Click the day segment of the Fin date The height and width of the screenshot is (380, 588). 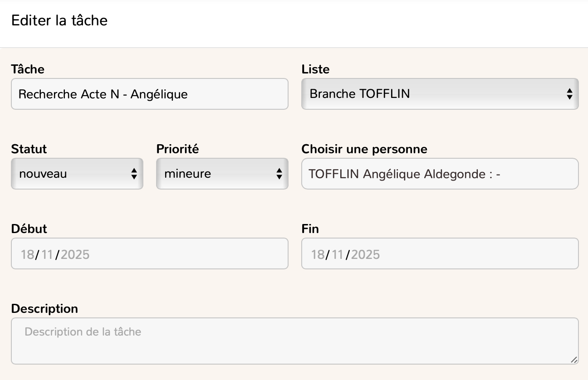click(x=317, y=255)
